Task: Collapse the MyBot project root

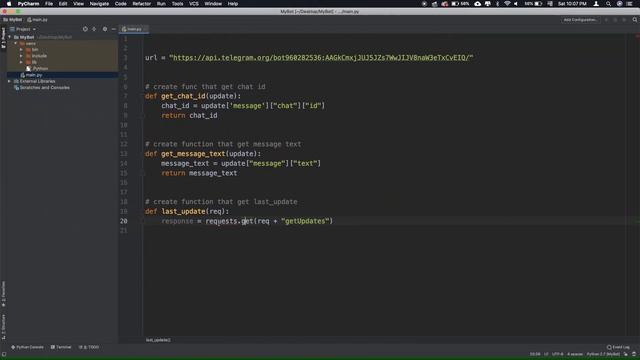Action: pyautogui.click(x=10, y=37)
